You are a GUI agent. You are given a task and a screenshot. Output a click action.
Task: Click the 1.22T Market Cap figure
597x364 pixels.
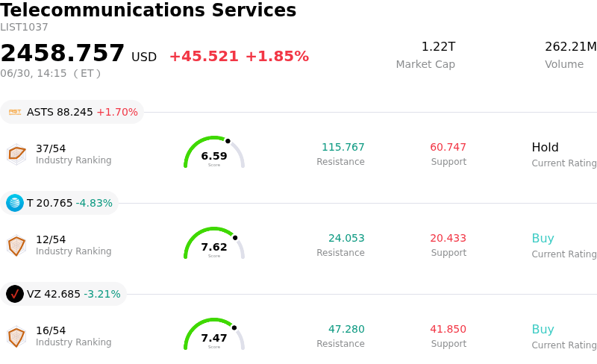click(x=438, y=46)
